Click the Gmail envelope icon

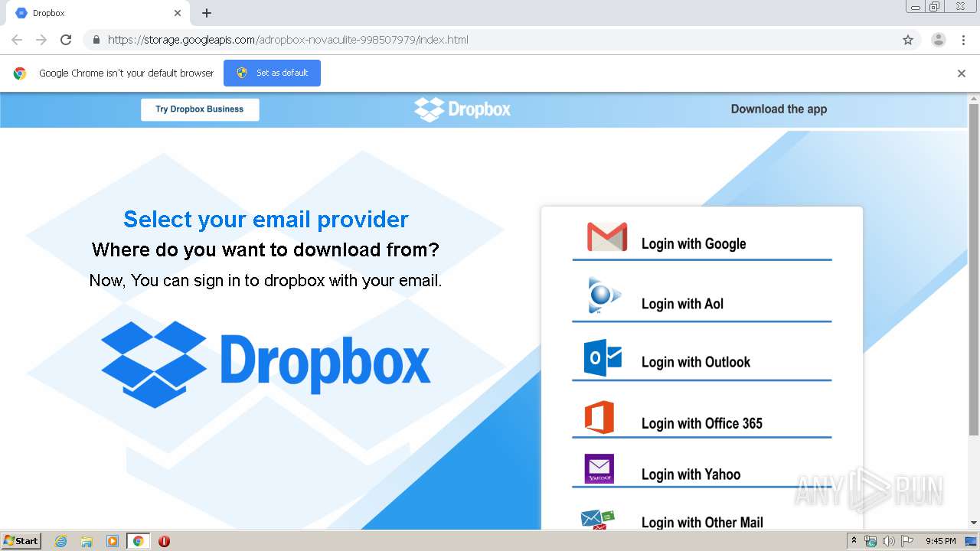click(x=607, y=236)
